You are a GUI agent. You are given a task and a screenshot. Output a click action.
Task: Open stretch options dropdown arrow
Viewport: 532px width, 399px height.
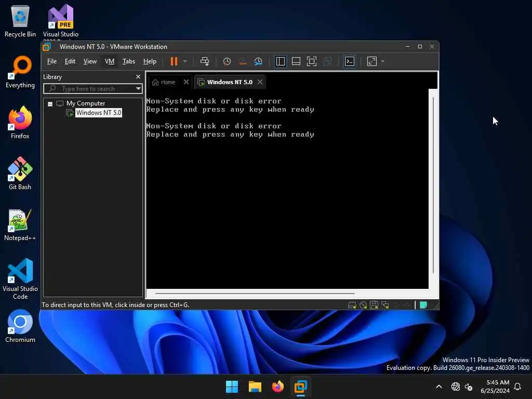click(x=383, y=61)
